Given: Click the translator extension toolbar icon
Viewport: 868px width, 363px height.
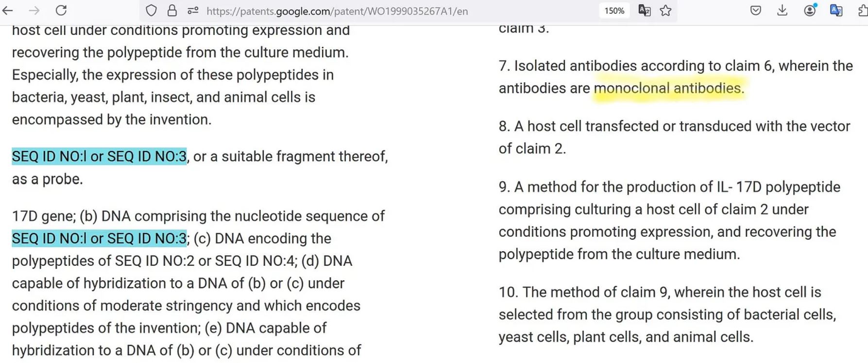Looking at the screenshot, I should [x=836, y=11].
